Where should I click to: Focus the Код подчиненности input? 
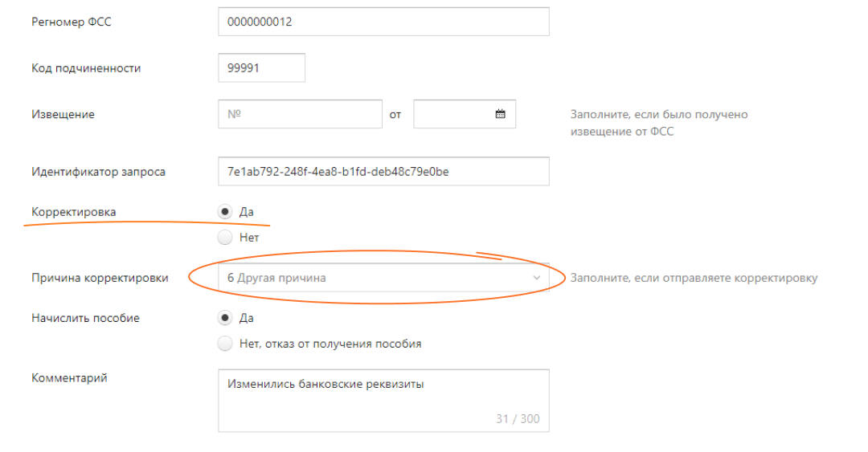[x=261, y=68]
